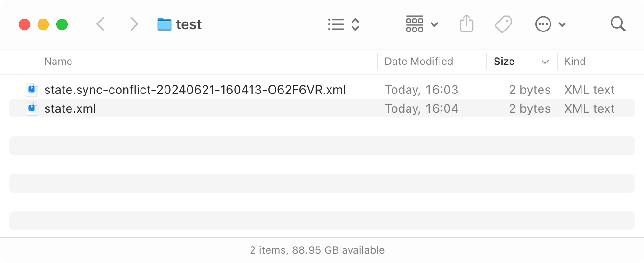
Task: Click the Edit Tags icon
Action: (503, 24)
